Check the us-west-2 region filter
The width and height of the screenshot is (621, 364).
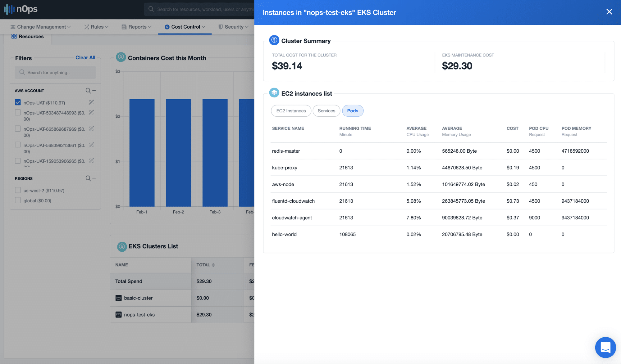[x=18, y=190]
